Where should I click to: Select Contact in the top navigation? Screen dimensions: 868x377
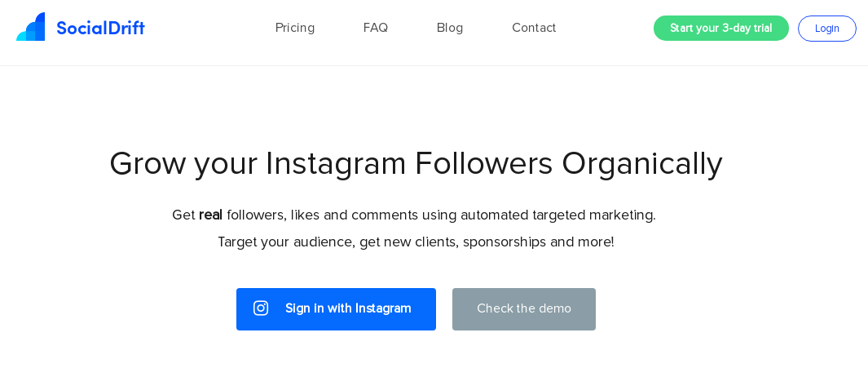pyautogui.click(x=534, y=28)
